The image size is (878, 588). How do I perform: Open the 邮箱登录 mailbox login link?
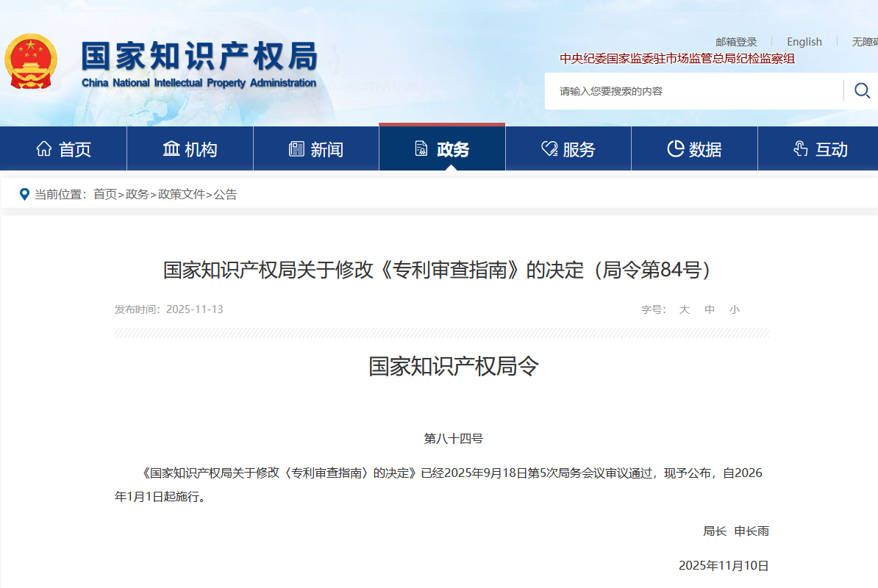pos(736,42)
